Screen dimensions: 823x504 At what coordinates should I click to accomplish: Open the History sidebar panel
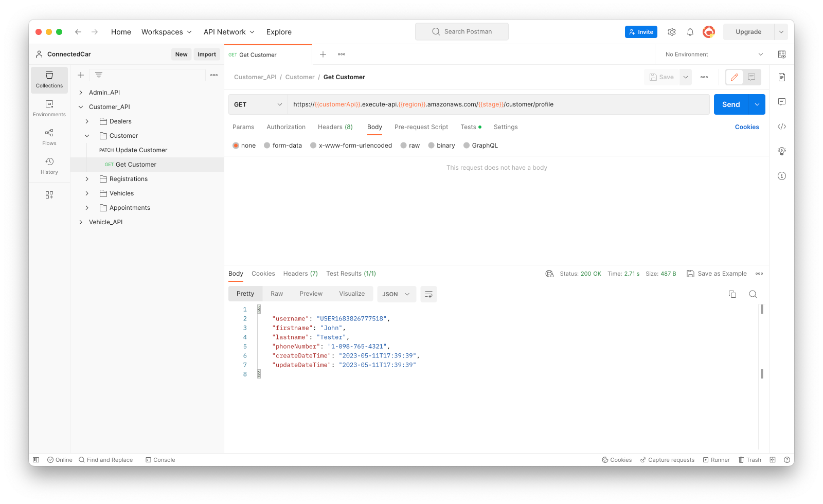click(x=49, y=166)
